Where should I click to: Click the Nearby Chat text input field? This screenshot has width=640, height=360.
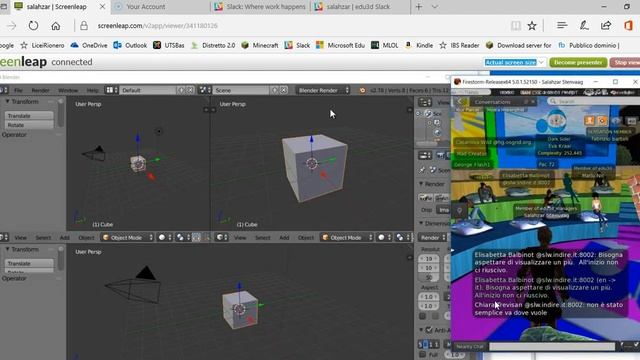point(552,346)
